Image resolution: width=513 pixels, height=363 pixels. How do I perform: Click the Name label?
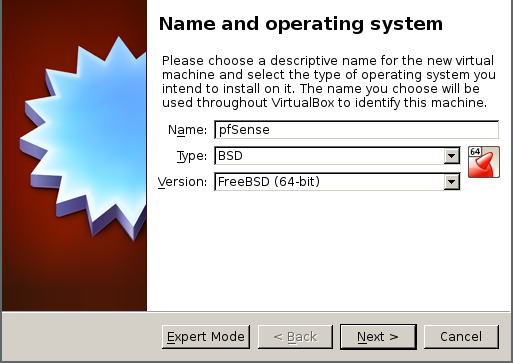click(x=187, y=130)
